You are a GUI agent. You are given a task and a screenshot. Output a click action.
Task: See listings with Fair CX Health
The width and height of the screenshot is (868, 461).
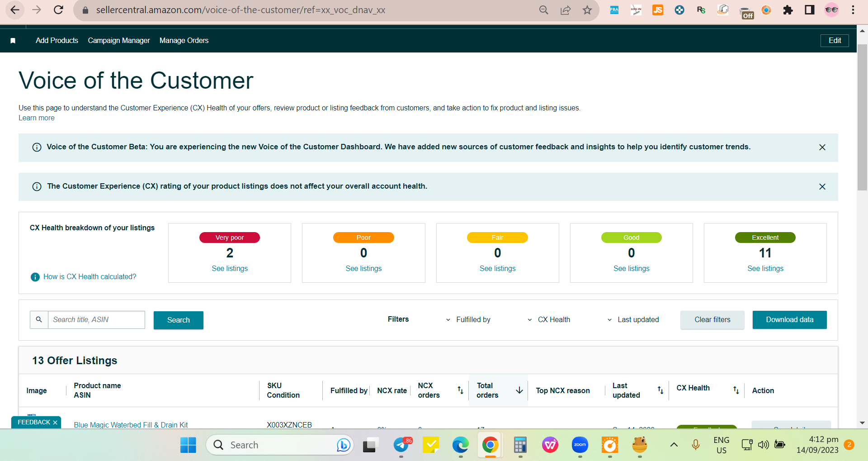pos(497,268)
